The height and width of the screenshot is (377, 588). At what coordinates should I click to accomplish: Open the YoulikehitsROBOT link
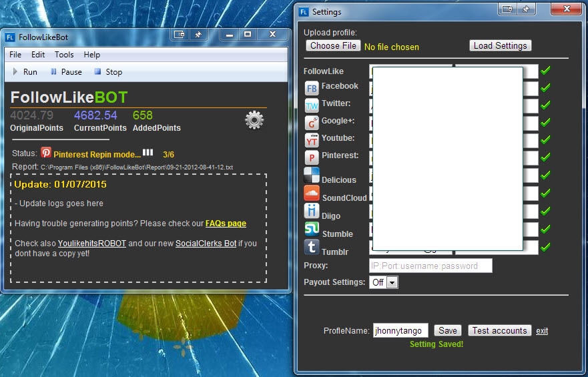click(92, 243)
